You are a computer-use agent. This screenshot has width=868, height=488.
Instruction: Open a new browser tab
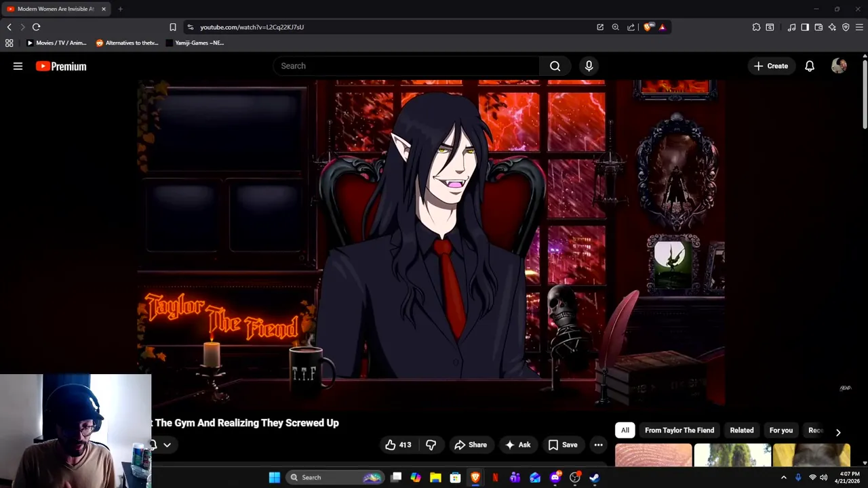tap(120, 9)
